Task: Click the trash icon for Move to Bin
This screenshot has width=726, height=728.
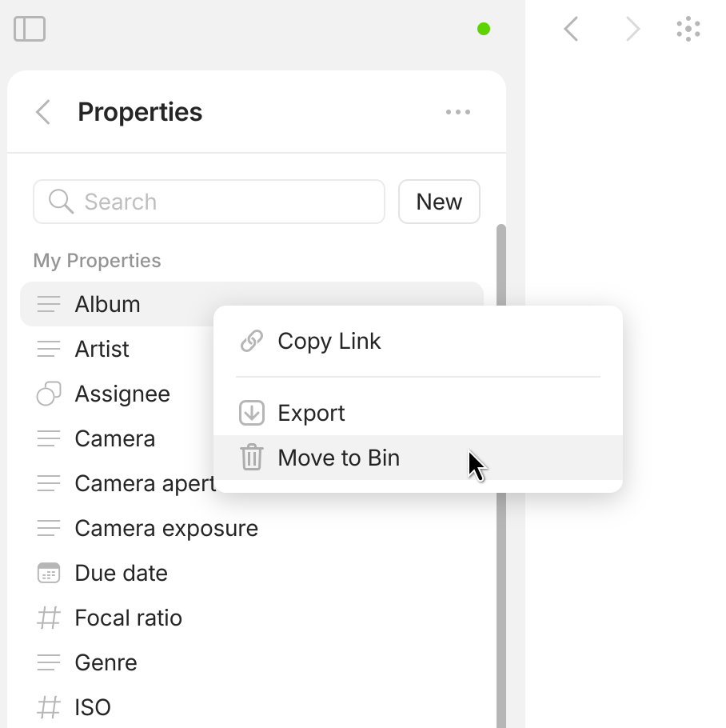Action: click(x=252, y=458)
